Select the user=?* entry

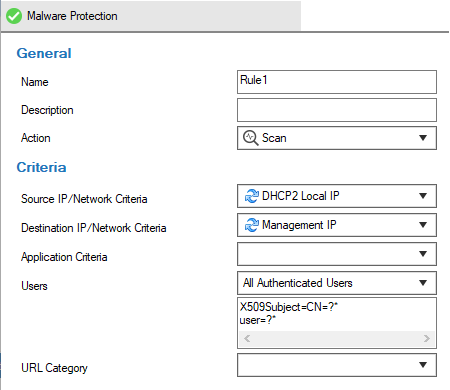click(x=258, y=320)
